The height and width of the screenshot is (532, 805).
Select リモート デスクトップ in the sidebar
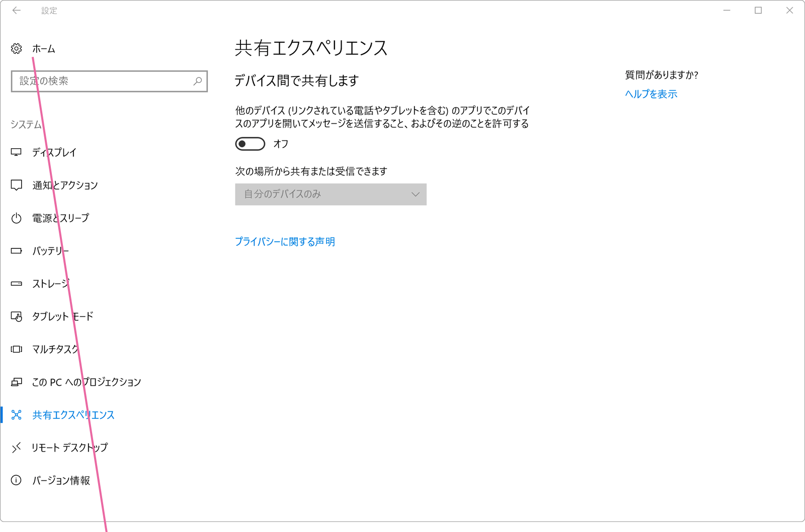point(70,448)
